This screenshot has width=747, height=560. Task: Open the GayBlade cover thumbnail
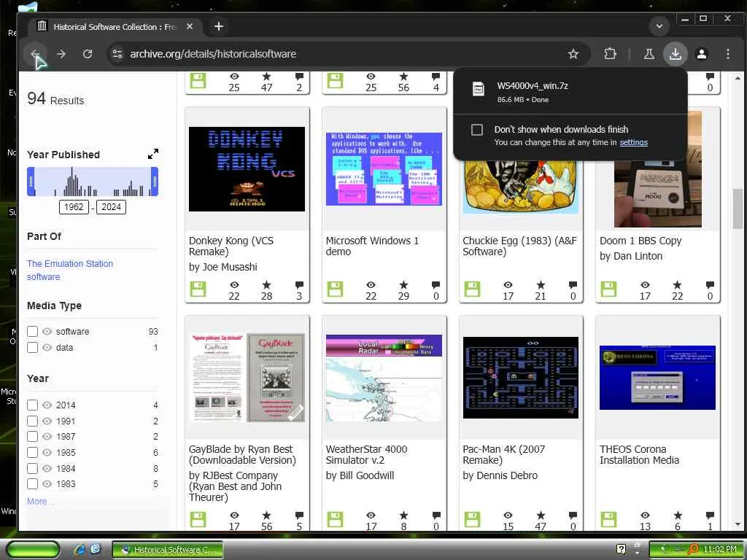click(247, 377)
